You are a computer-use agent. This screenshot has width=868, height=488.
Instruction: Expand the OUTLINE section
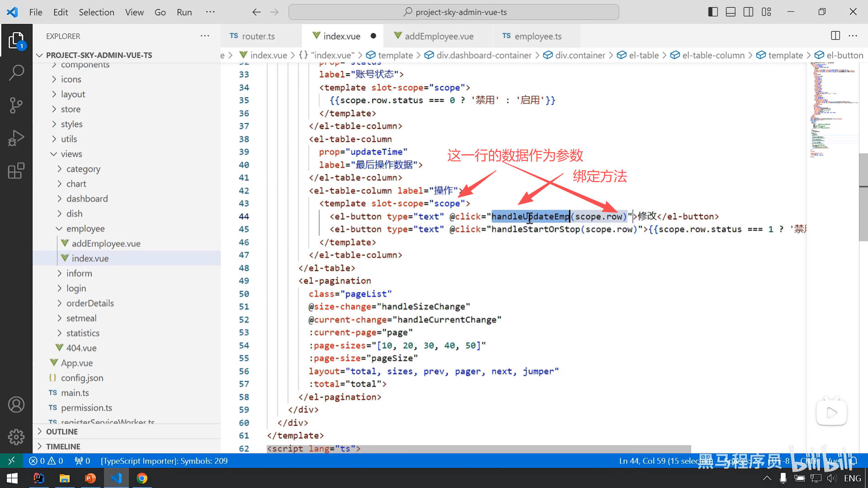tap(61, 432)
